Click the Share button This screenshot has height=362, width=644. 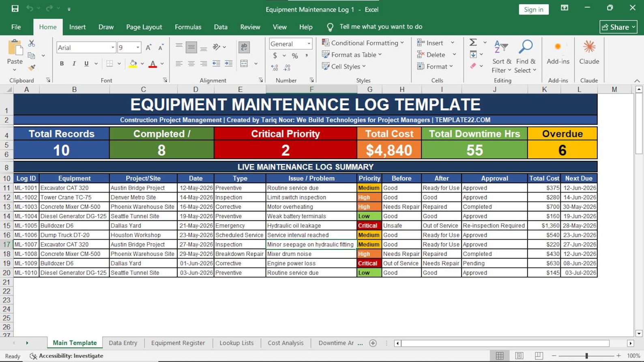[x=618, y=27]
